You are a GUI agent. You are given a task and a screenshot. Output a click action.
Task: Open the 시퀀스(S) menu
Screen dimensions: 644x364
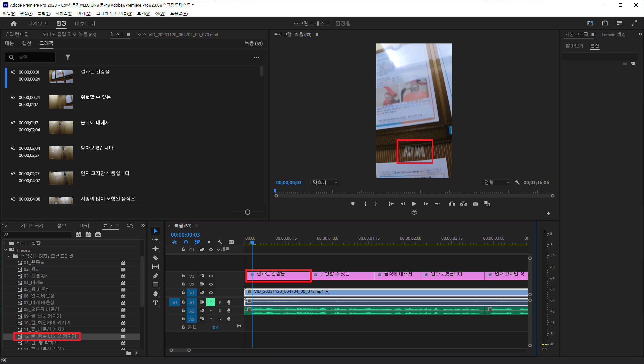[x=64, y=13]
